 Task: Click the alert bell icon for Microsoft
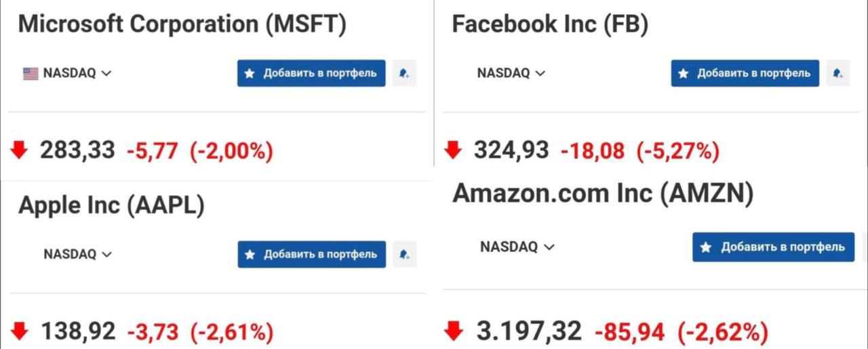pyautogui.click(x=405, y=73)
